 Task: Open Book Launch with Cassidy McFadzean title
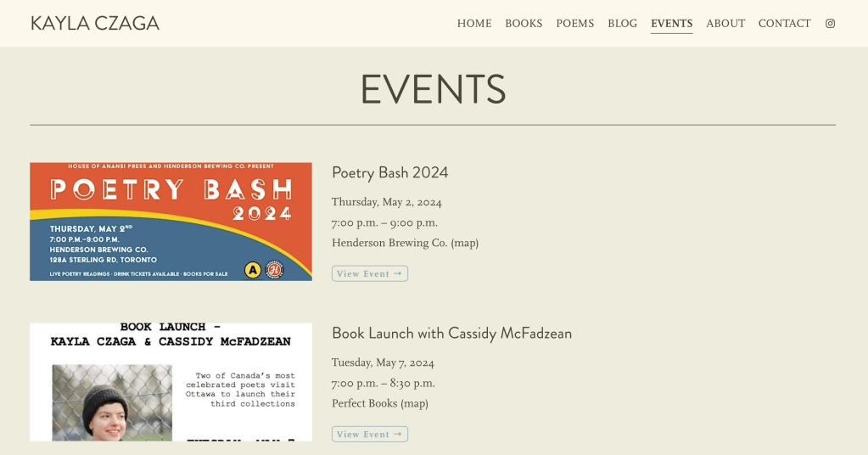click(451, 334)
